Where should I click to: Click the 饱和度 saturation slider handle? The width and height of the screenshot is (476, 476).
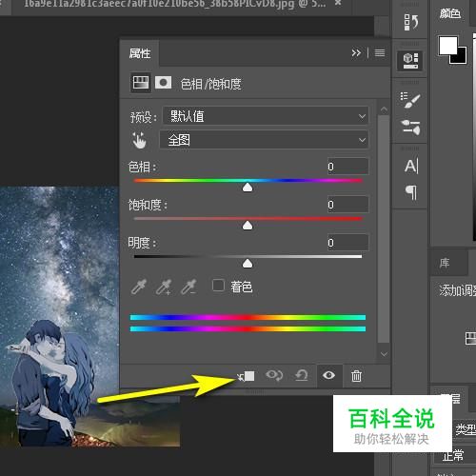point(248,226)
